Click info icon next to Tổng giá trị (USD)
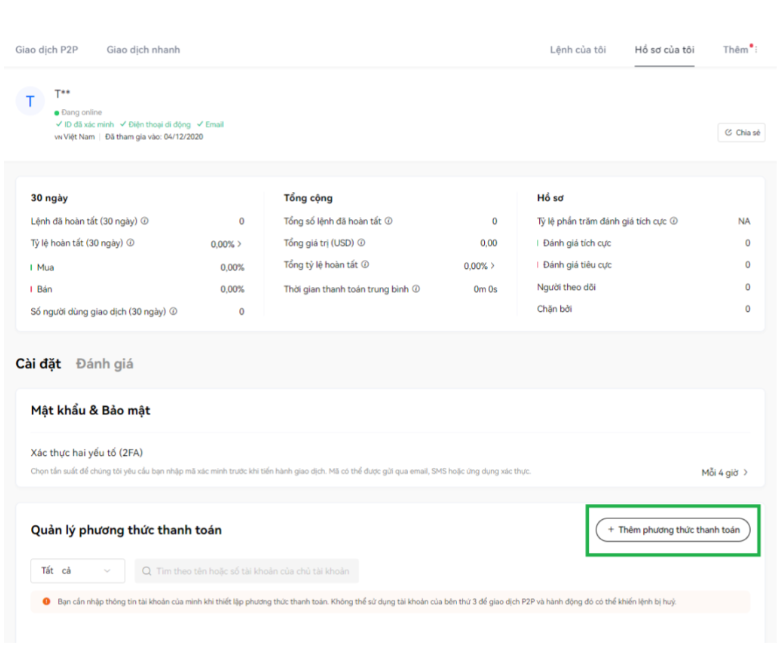Viewport: 781px width, 665px height. (x=361, y=243)
